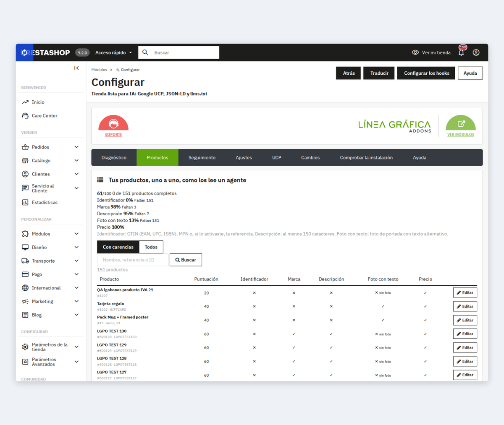Click the Catálogo store icon
Screen dimensions: 504x425
[x=25, y=161]
